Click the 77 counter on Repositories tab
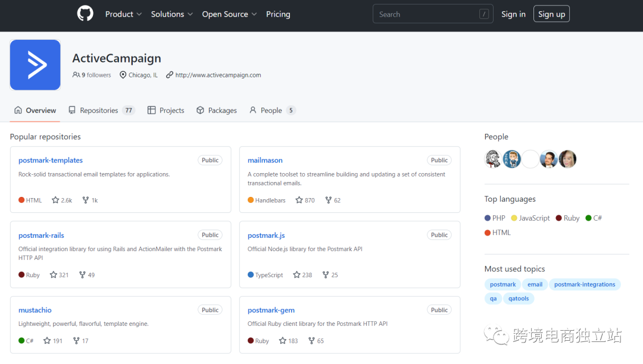This screenshot has width=643, height=364. pyautogui.click(x=129, y=110)
